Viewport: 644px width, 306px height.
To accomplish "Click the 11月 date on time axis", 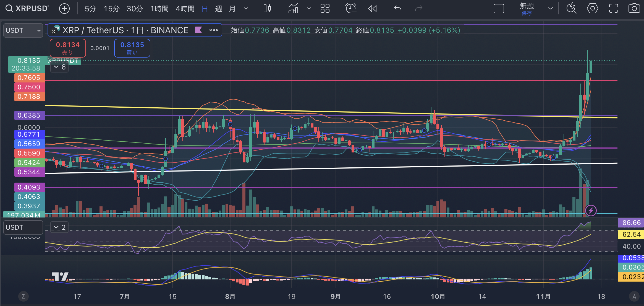I will coord(543,297).
